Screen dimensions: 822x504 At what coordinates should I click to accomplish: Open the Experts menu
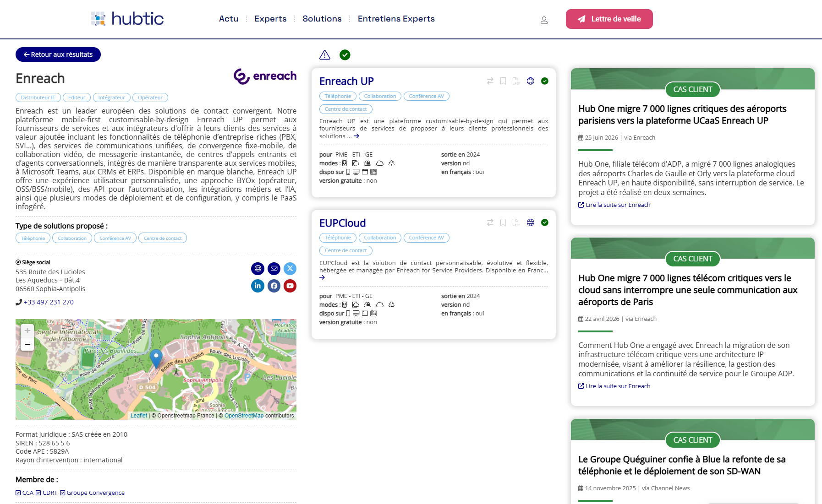pyautogui.click(x=270, y=19)
